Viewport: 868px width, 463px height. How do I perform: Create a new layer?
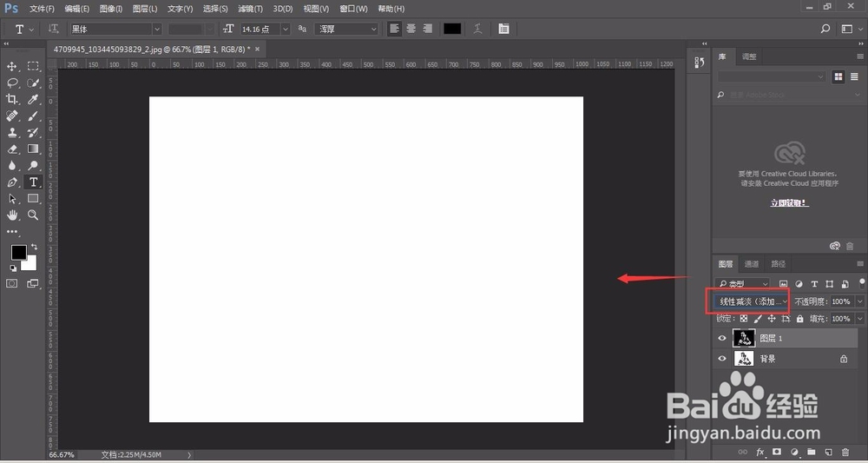point(828,452)
